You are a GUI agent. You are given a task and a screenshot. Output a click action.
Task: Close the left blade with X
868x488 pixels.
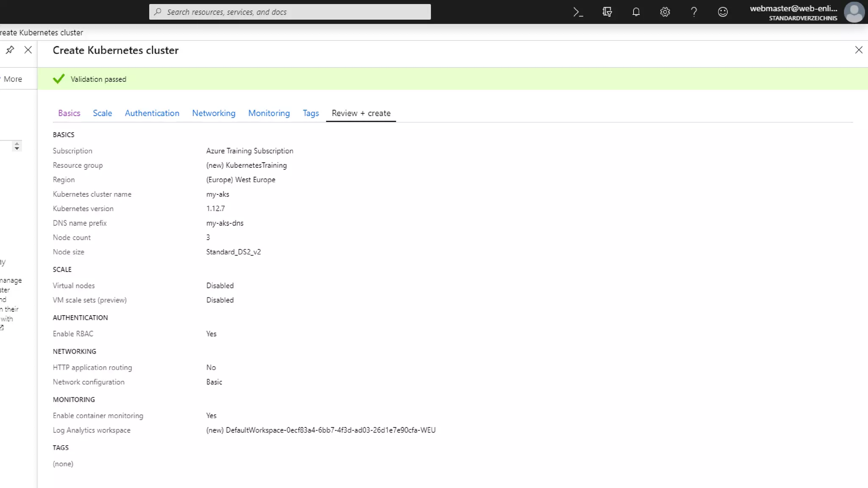[28, 50]
